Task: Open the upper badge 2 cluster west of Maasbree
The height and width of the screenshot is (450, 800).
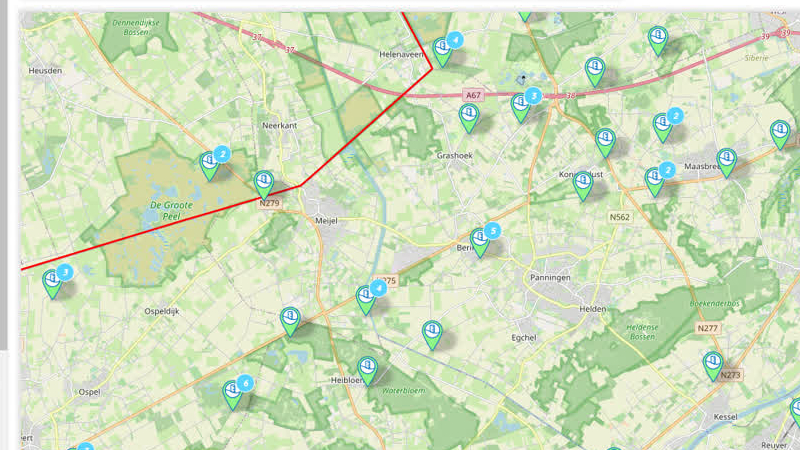Action: 663,128
